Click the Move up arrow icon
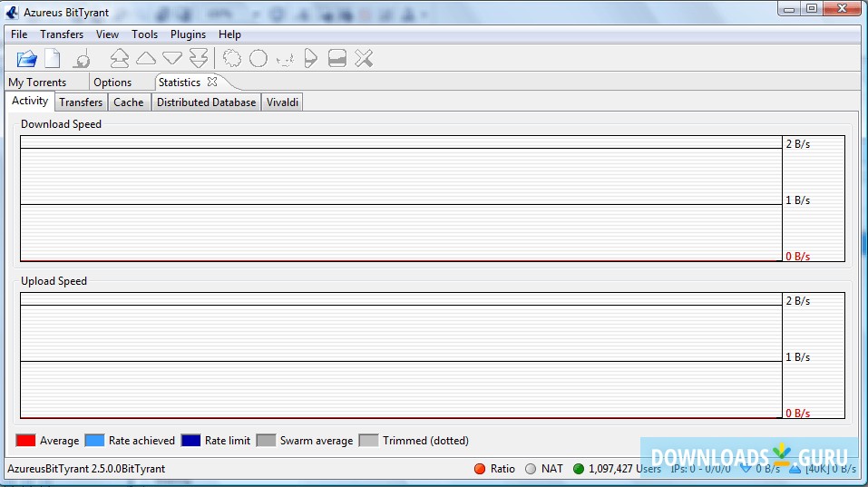 [x=146, y=57]
